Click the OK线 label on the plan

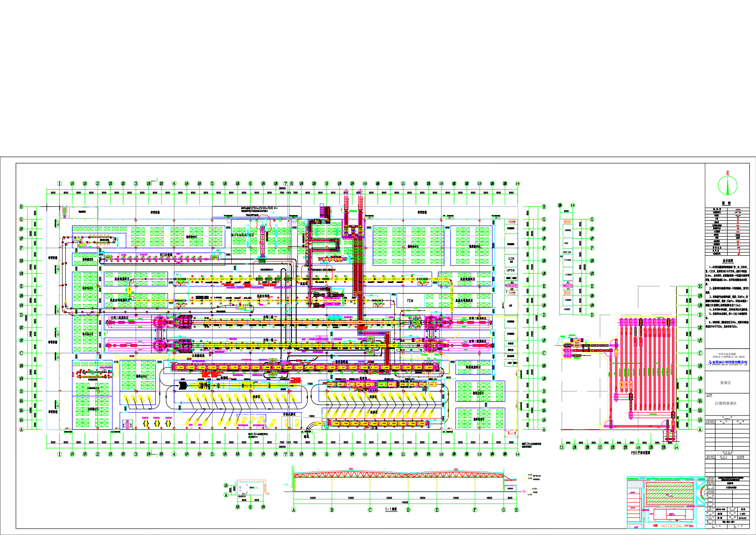pos(374,428)
